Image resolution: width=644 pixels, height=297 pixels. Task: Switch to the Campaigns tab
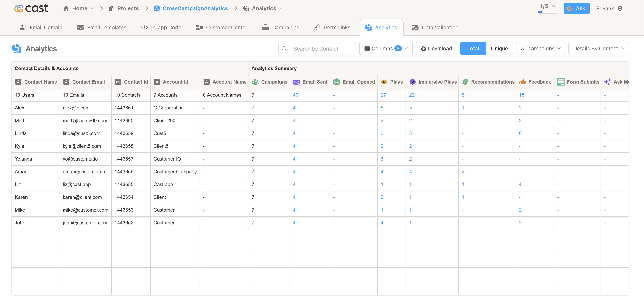(281, 27)
